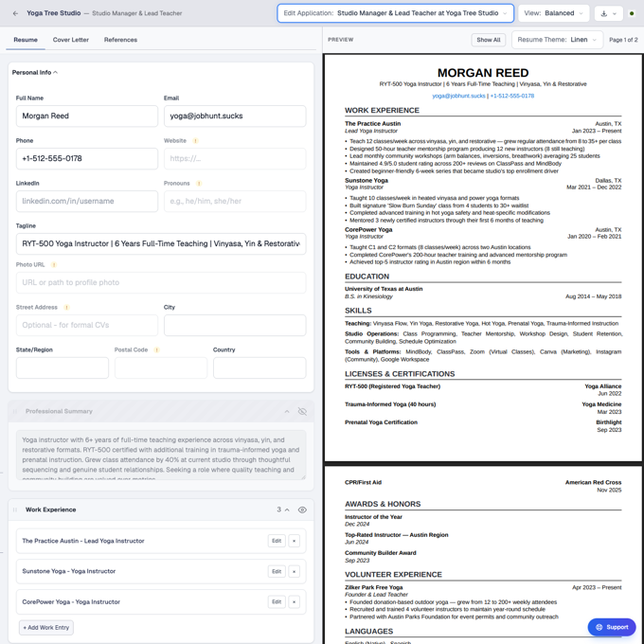
Task: Hide the Work Experience section
Action: tap(302, 510)
